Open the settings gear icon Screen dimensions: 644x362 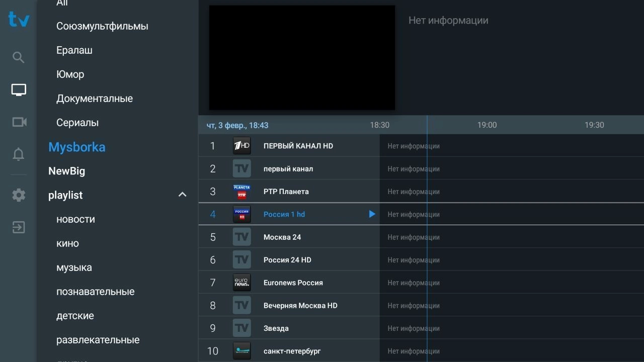tap(19, 195)
